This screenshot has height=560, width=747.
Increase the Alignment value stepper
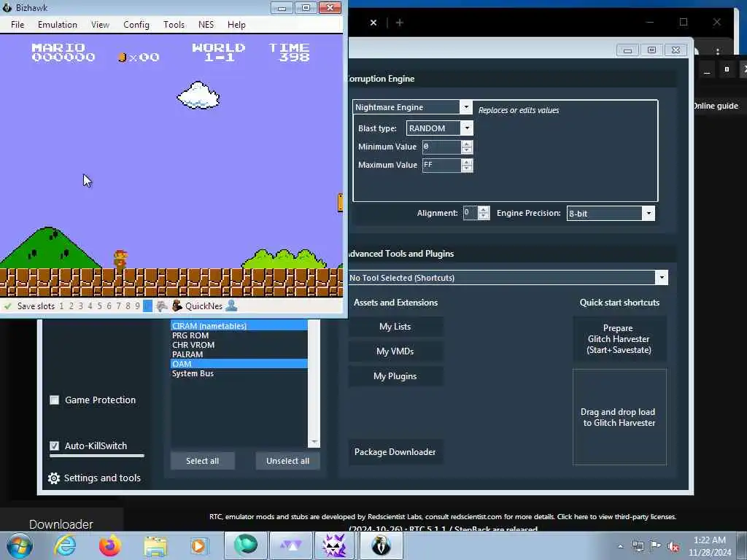click(484, 209)
